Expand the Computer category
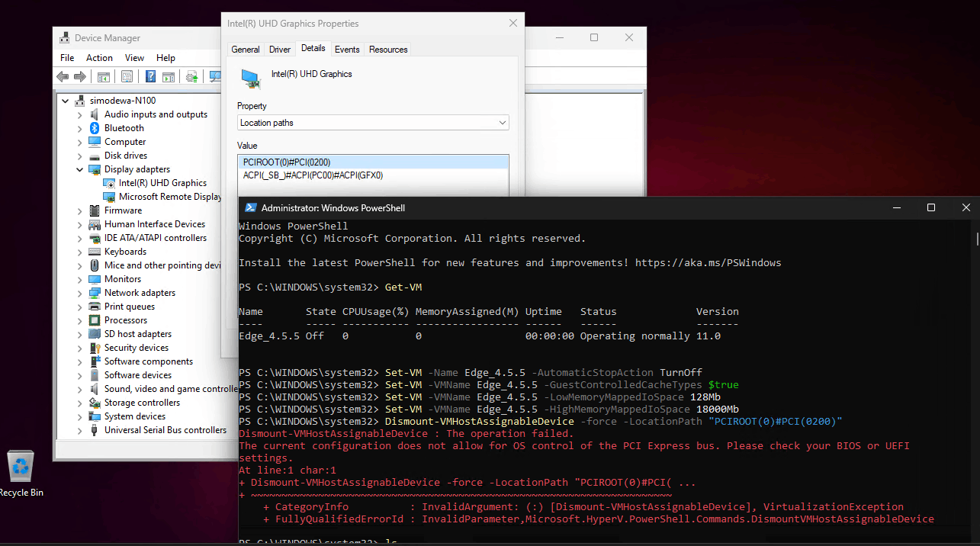 pyautogui.click(x=80, y=142)
